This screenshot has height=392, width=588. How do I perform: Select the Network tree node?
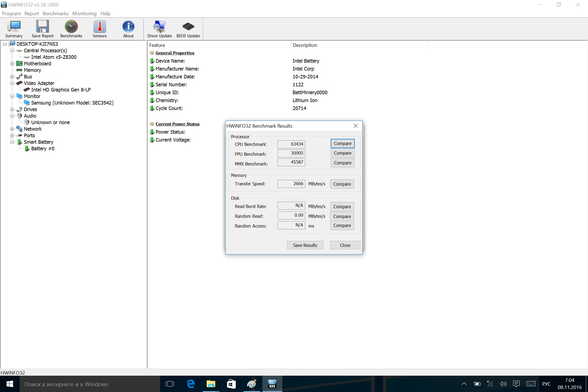pyautogui.click(x=33, y=129)
